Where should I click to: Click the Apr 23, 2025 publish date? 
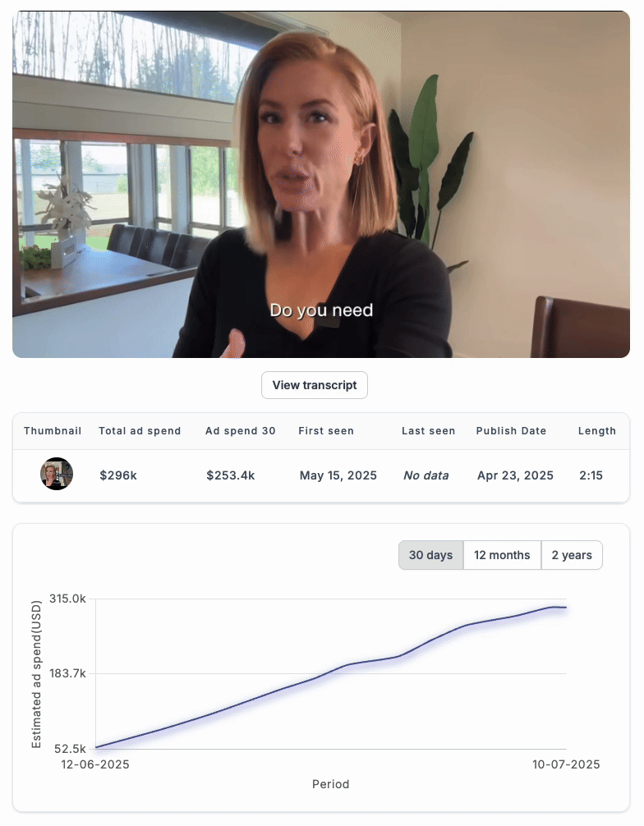click(515, 475)
